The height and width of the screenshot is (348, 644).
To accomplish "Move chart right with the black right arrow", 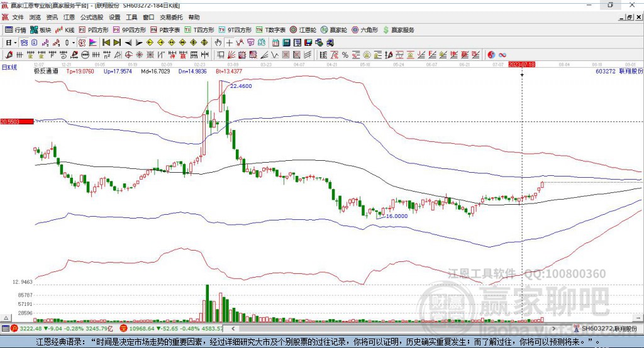I will [139, 43].
